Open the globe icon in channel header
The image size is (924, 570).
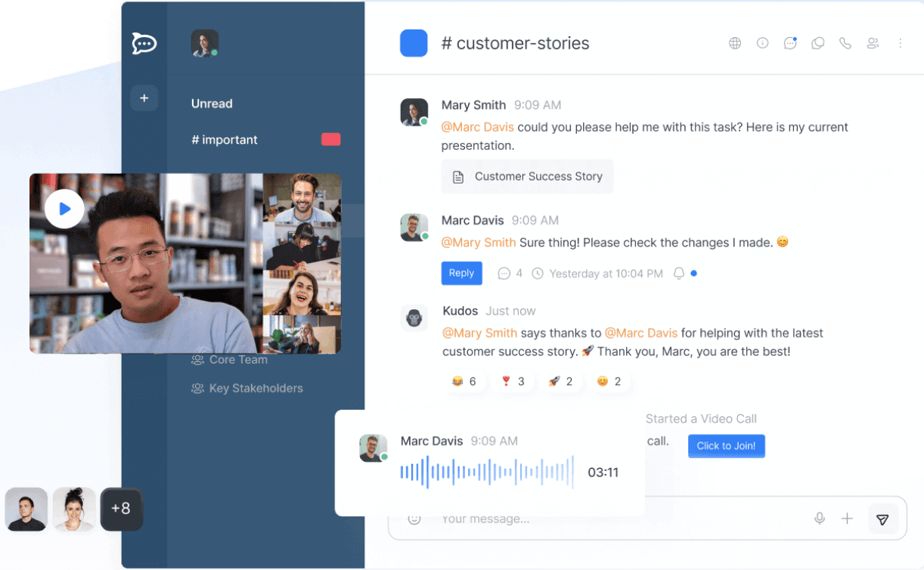[x=735, y=43]
